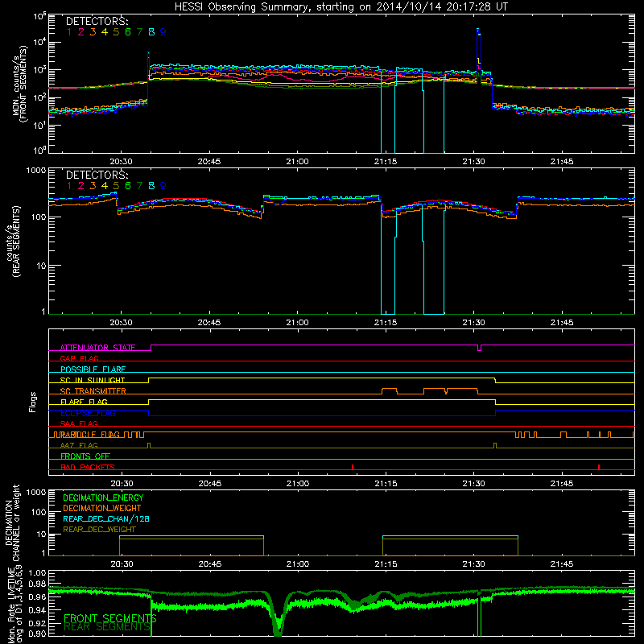This screenshot has width=644, height=644.
Task: Click orange detector 3 in front segments legend
Action: tap(93, 31)
